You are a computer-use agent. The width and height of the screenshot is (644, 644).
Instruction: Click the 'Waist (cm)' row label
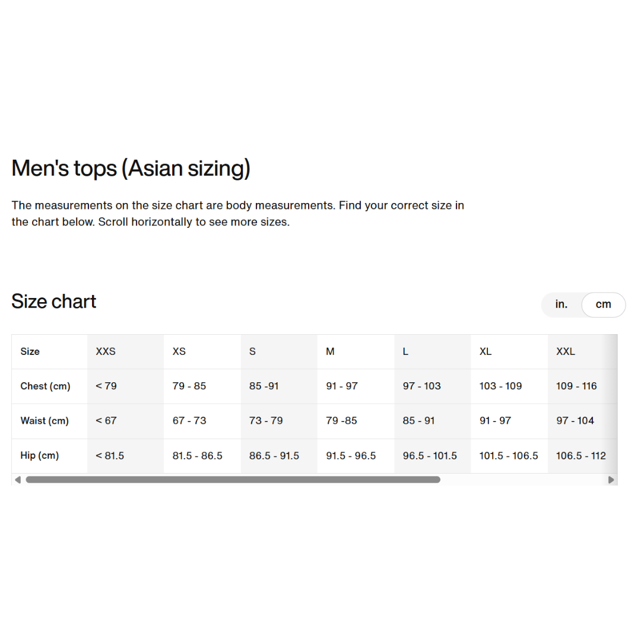coord(45,421)
